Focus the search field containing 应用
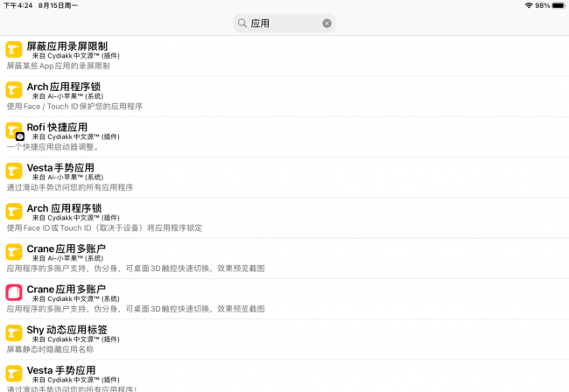 [x=284, y=24]
